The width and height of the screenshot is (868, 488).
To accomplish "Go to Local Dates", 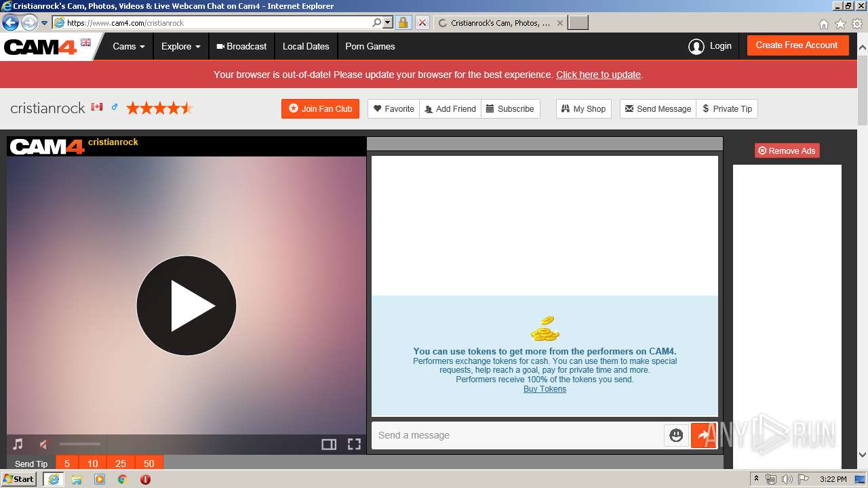I will pos(306,46).
